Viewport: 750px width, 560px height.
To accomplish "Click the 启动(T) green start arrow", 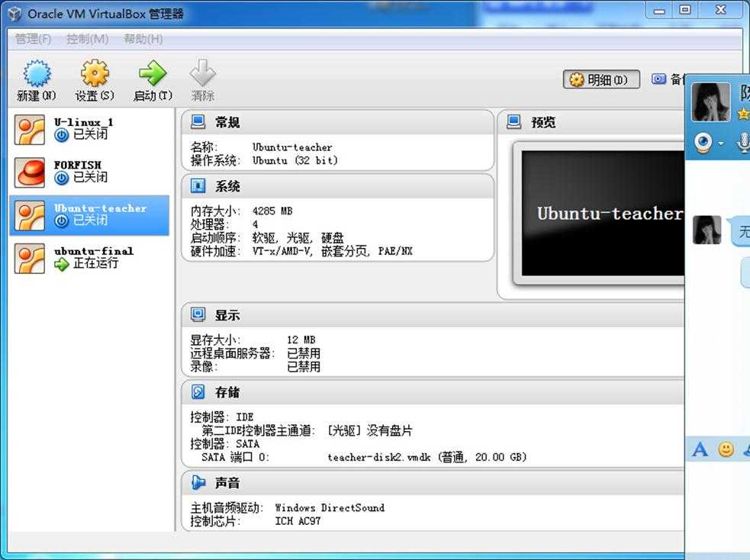I will (153, 74).
